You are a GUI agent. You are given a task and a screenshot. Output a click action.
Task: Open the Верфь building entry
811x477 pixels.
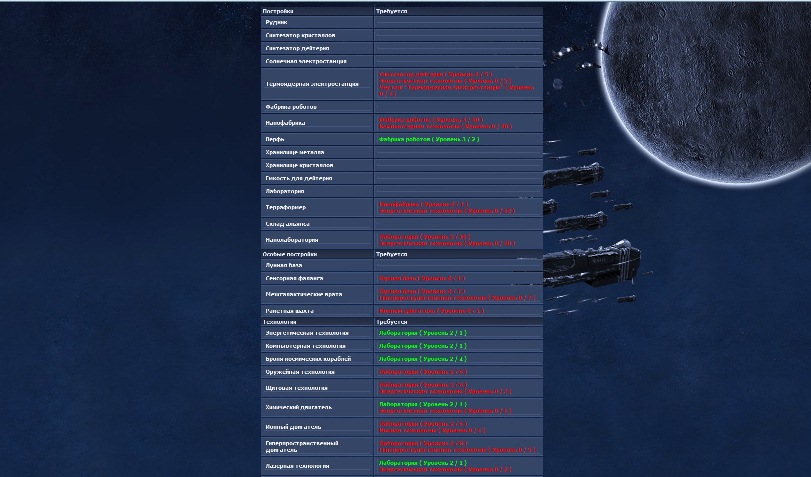[x=275, y=139]
